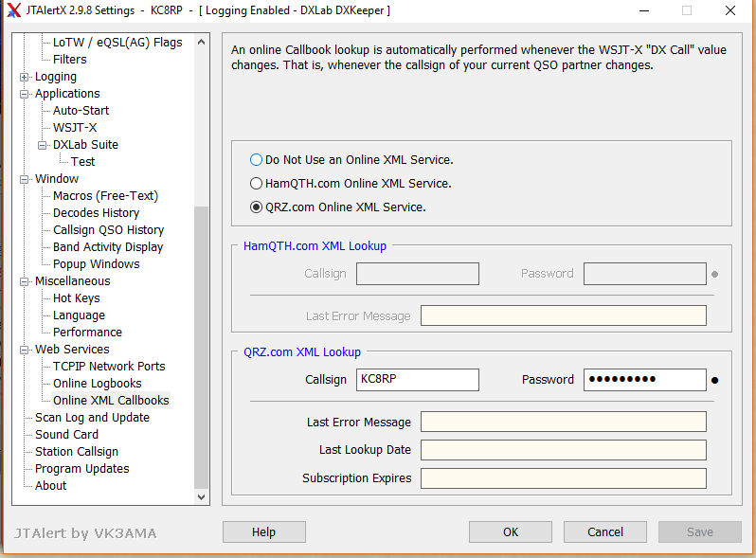The height and width of the screenshot is (558, 756).
Task: Select Miscellaneous in the settings tree
Action: [x=72, y=281]
